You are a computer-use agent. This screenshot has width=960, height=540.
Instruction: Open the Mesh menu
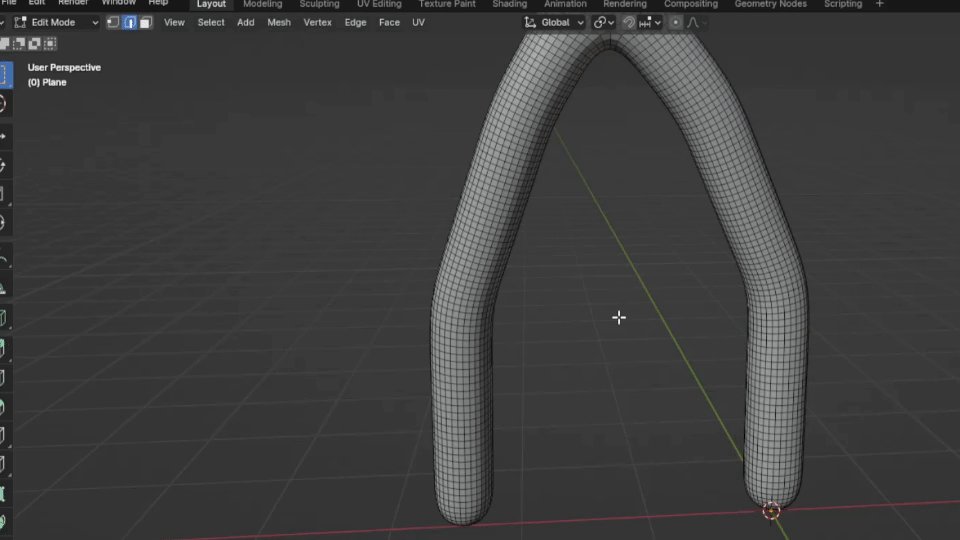point(279,22)
